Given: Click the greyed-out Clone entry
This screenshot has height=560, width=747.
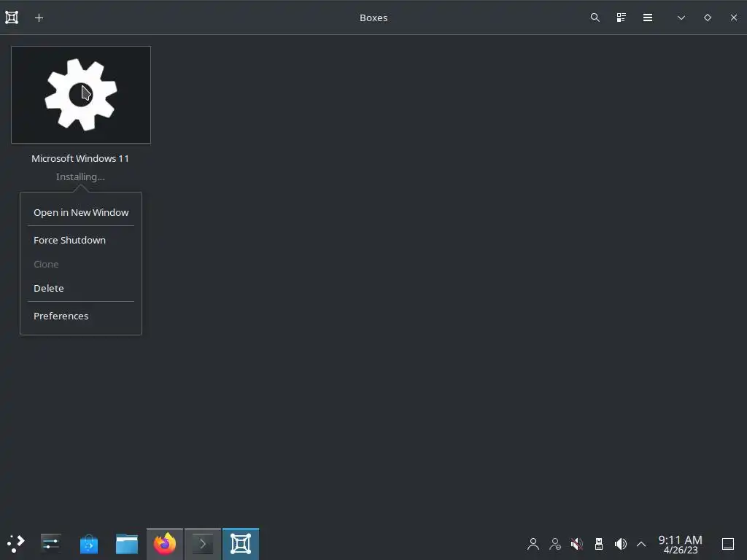Looking at the screenshot, I should [x=81, y=264].
